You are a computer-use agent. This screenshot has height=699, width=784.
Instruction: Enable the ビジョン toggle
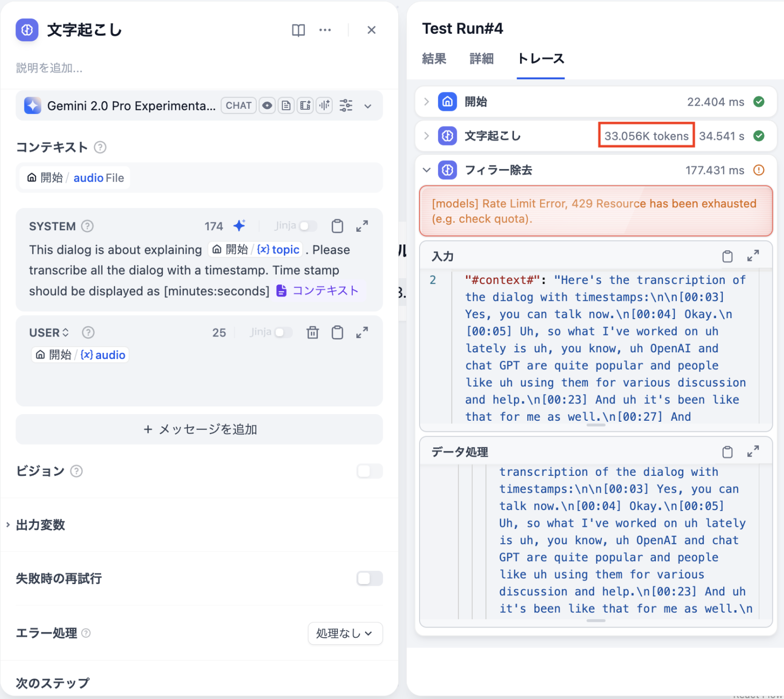tap(369, 471)
